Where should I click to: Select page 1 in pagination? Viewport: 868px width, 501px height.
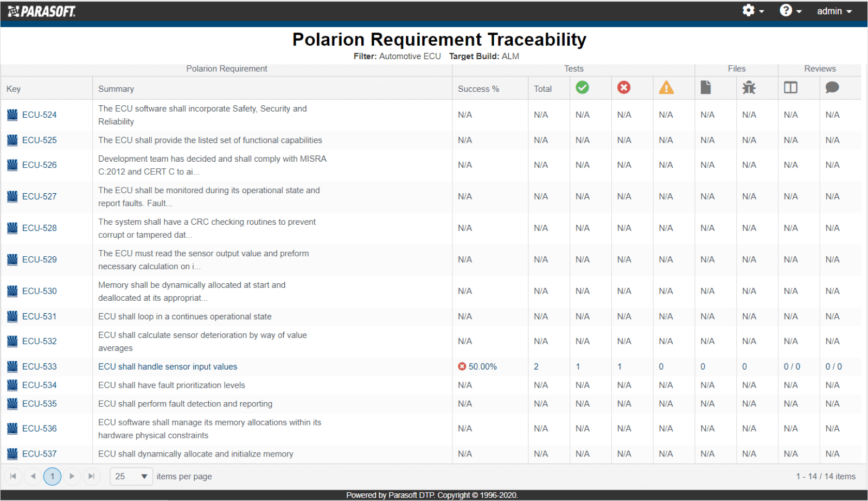52,476
